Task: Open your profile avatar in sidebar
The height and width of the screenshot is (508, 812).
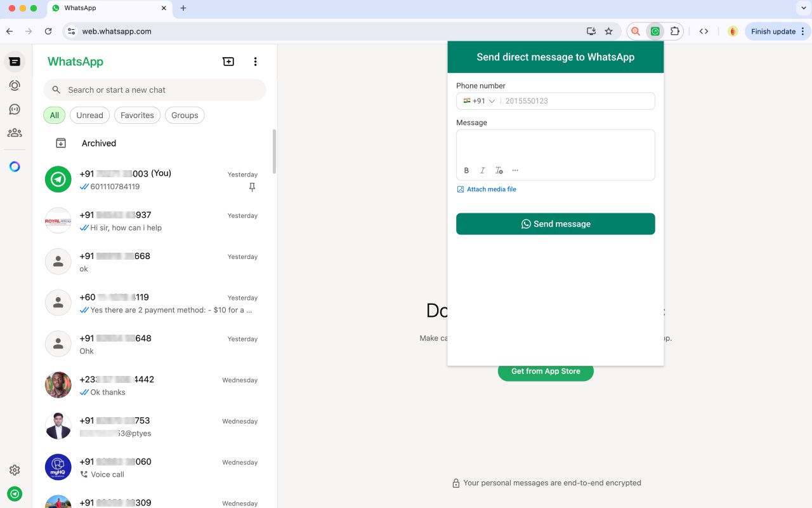Action: coord(15,493)
